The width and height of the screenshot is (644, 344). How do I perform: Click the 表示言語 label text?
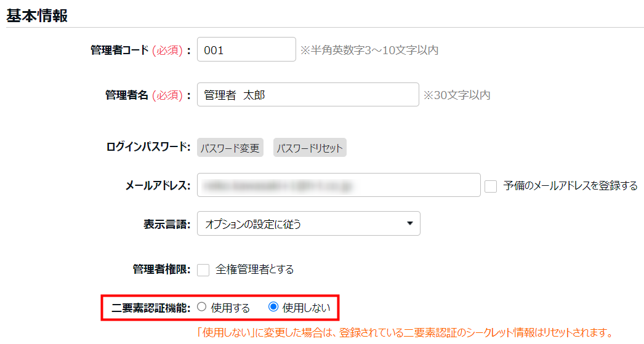point(167,224)
